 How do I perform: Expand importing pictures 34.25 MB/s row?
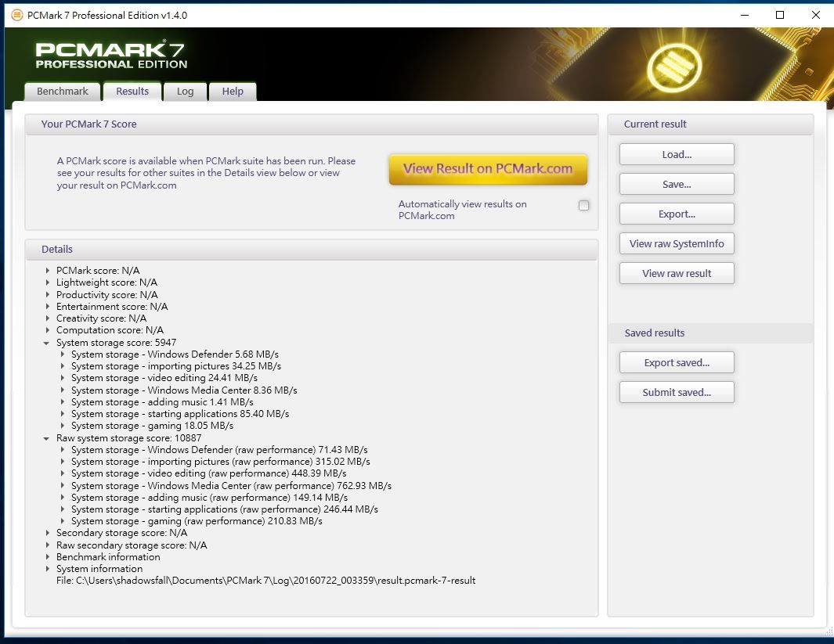[62, 366]
